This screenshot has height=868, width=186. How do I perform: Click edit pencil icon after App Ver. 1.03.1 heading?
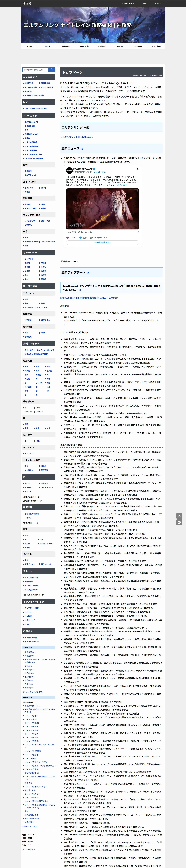[x=80, y=290]
